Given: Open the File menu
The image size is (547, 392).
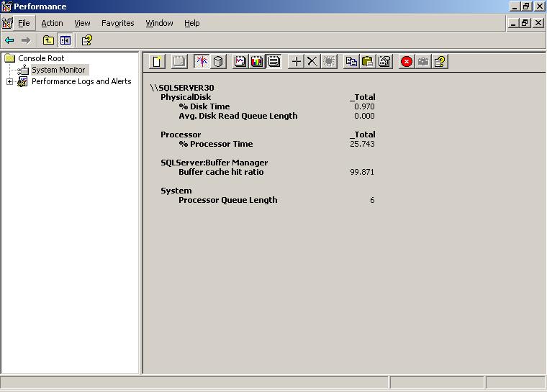Looking at the screenshot, I should [x=24, y=23].
